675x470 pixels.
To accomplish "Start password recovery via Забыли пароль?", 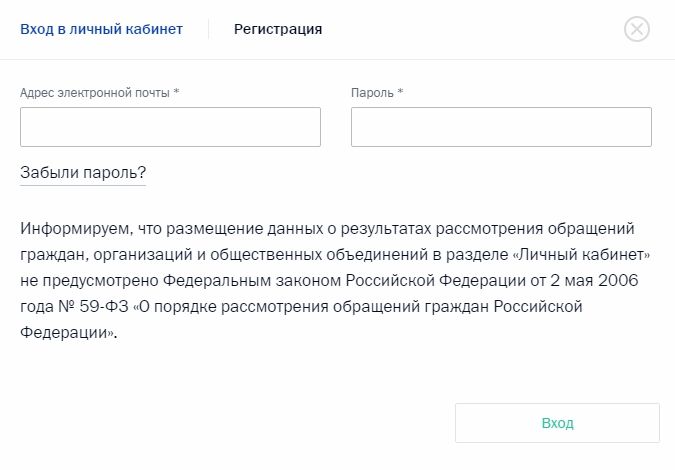I will pyautogui.click(x=83, y=173).
